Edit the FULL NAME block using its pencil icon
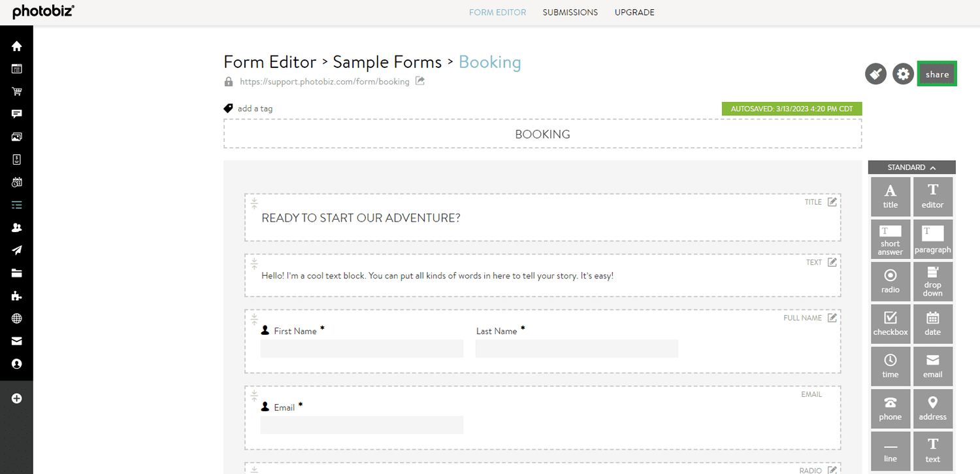 point(832,318)
